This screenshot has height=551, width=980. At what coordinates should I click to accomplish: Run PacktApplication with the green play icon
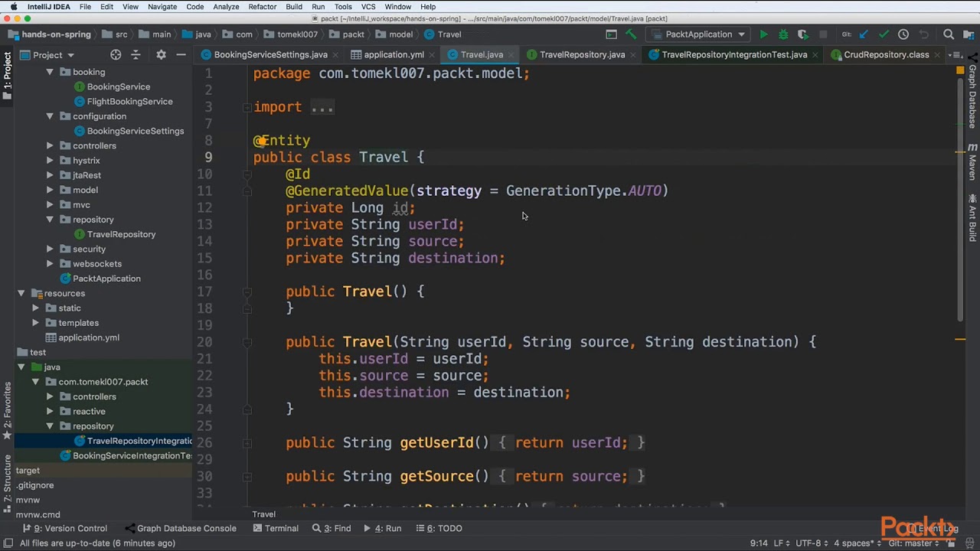click(x=763, y=34)
